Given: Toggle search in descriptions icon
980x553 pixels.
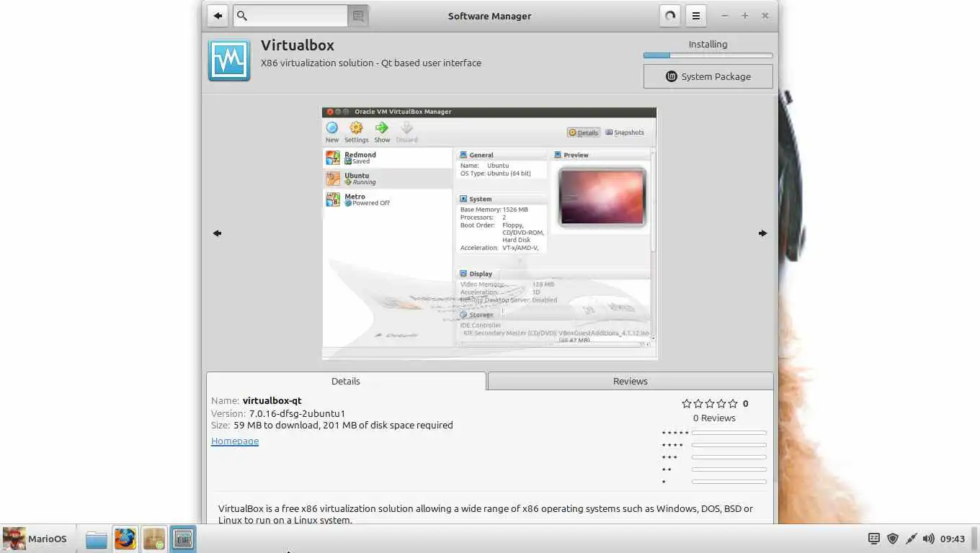Looking at the screenshot, I should [x=358, y=16].
